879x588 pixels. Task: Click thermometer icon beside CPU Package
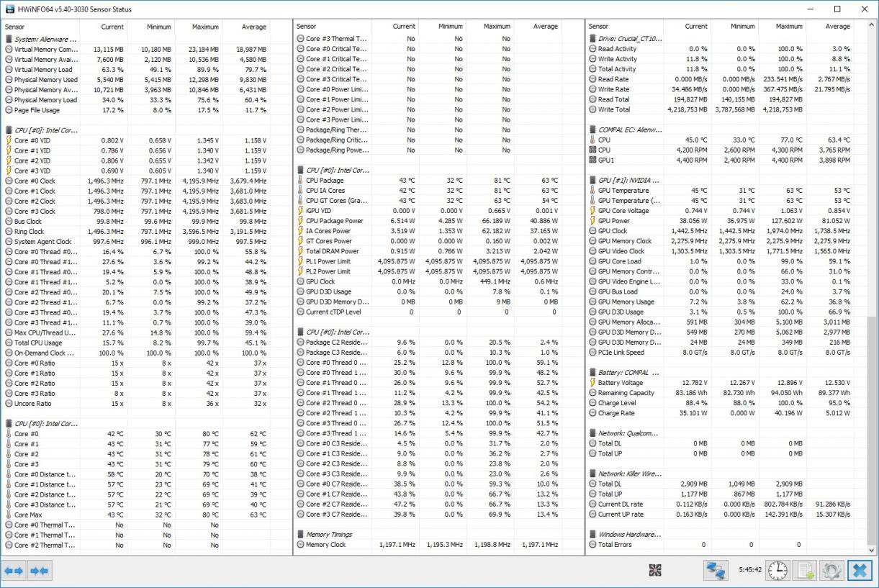(x=300, y=181)
